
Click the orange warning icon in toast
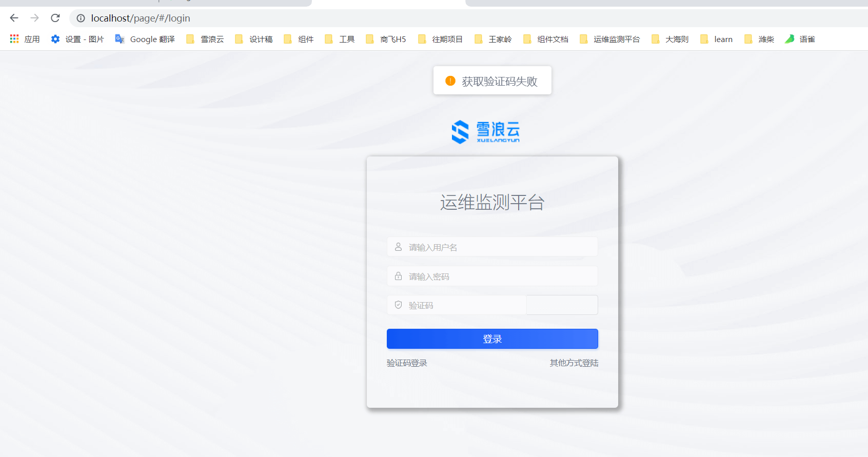450,81
